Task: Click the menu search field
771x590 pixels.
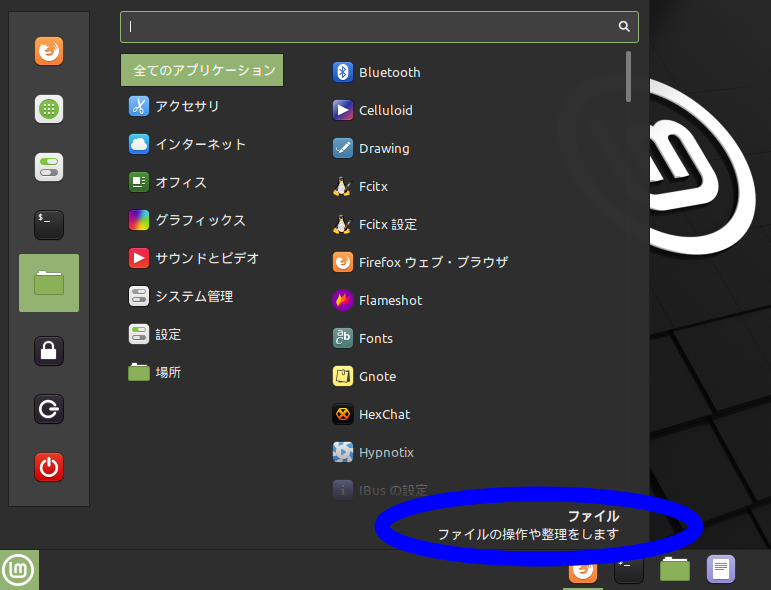Action: pos(379,27)
